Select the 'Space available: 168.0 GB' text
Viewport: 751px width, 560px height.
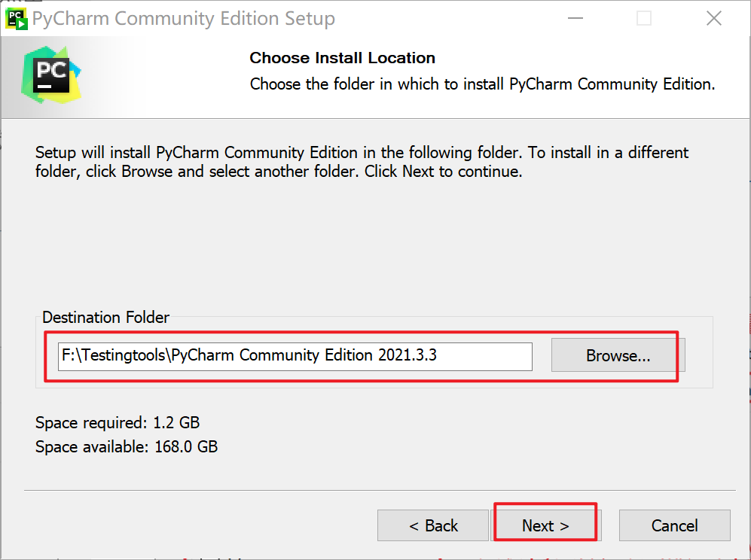tap(127, 446)
